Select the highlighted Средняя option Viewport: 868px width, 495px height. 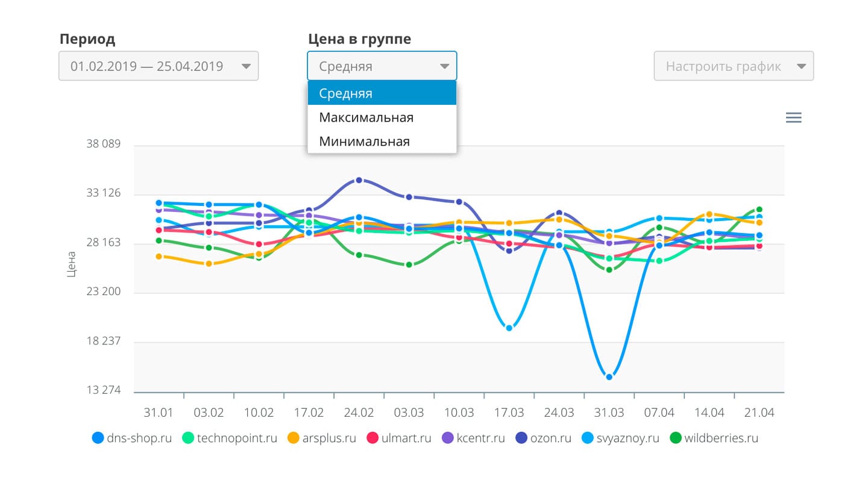(382, 93)
